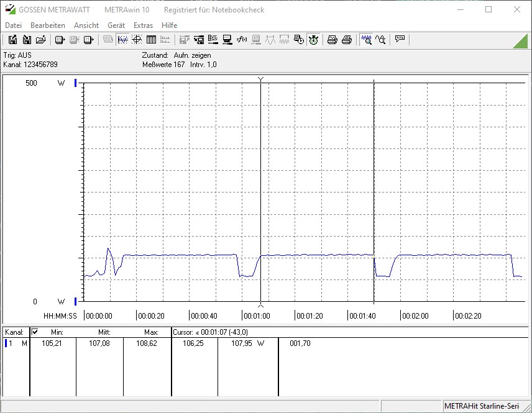Click the Y cursor marker atop the graph
The height and width of the screenshot is (413, 532).
[x=260, y=79]
